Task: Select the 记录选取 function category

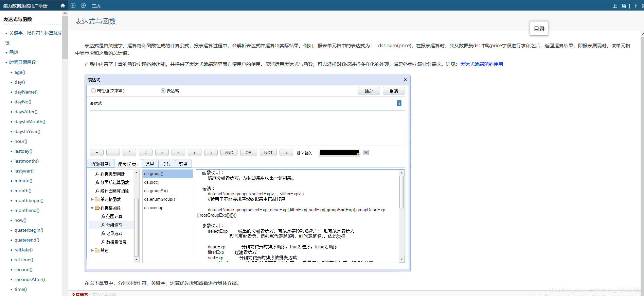Action: click(114, 233)
